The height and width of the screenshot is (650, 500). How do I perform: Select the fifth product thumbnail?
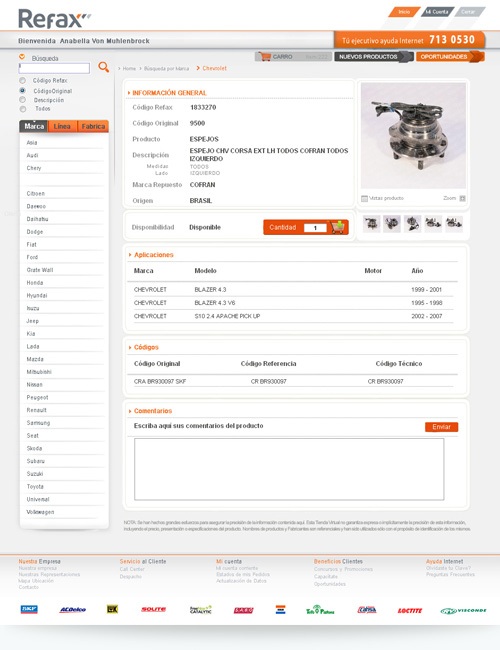coord(454,224)
